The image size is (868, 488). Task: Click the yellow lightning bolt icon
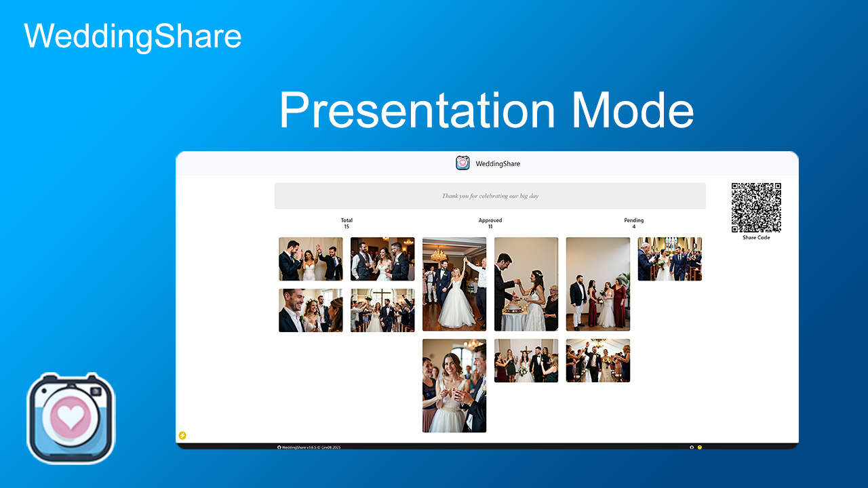tap(182, 435)
